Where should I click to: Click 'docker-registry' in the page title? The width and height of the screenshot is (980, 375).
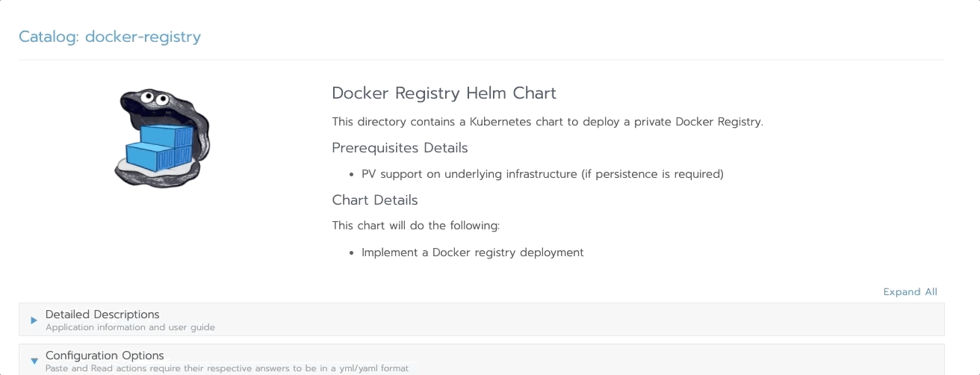click(143, 37)
